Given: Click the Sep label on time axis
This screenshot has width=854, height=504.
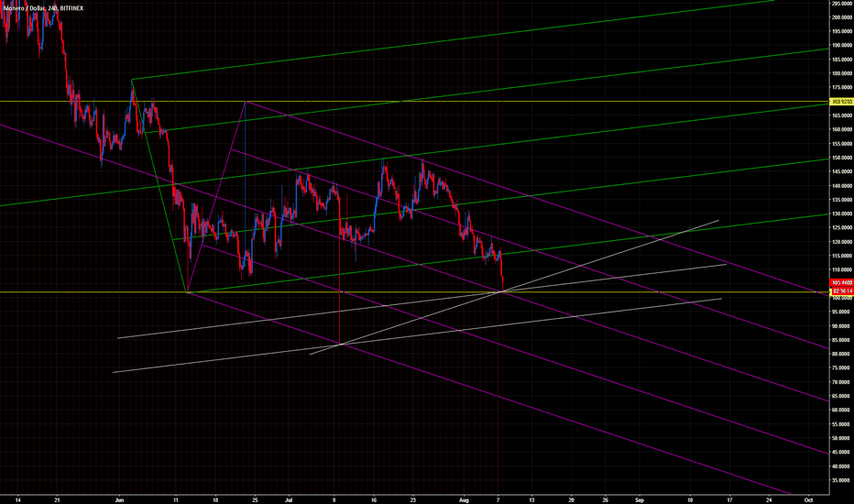Looking at the screenshot, I should point(640,499).
